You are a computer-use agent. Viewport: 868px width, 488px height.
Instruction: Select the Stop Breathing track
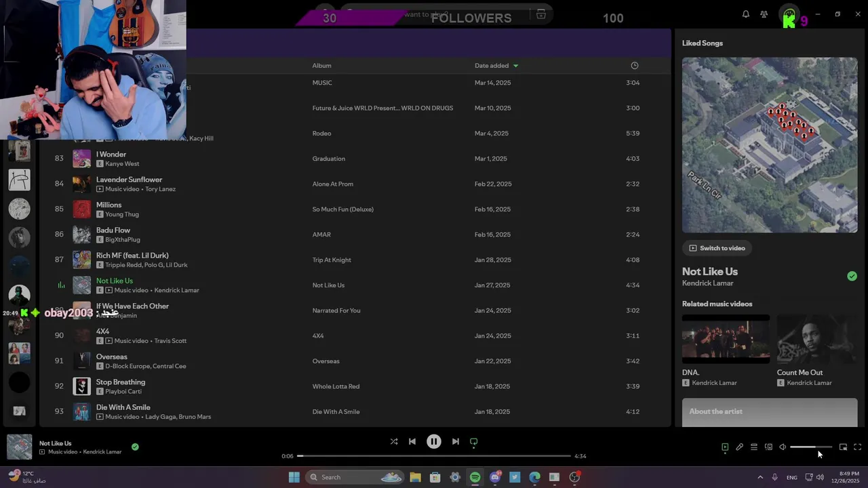355,386
